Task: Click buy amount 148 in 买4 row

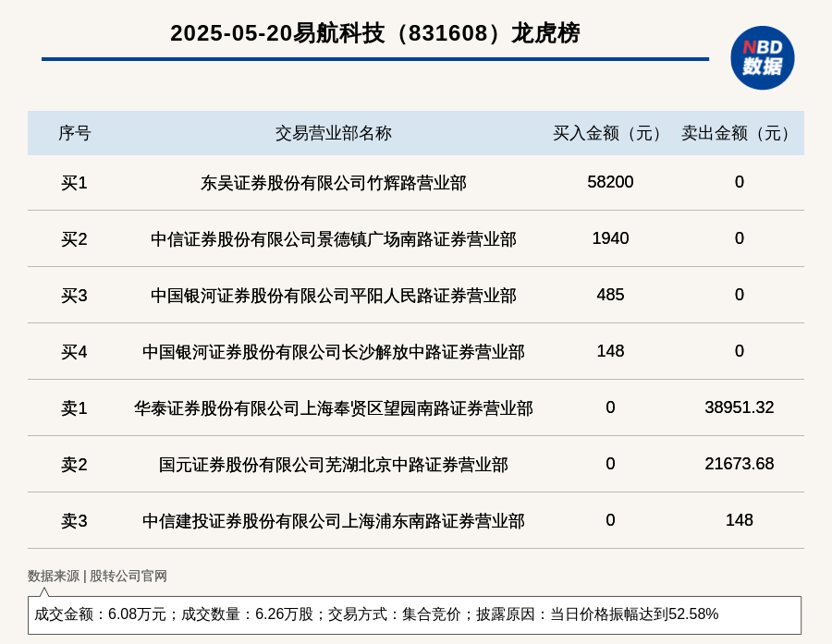Action: pos(610,351)
